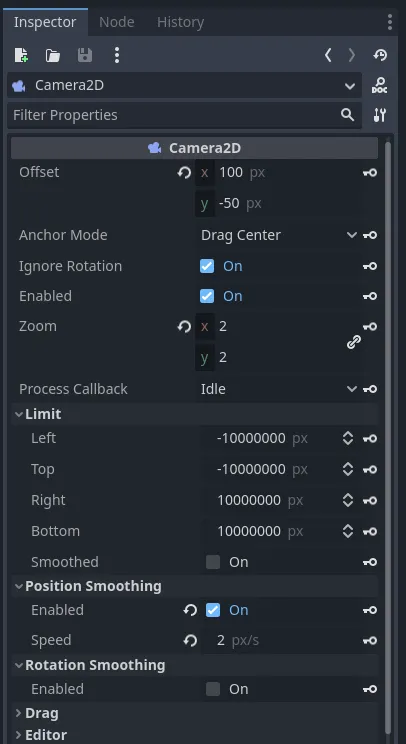Open the Anchor Mode Drag Center dropdown
This screenshot has width=406, height=744.
[x=278, y=235]
